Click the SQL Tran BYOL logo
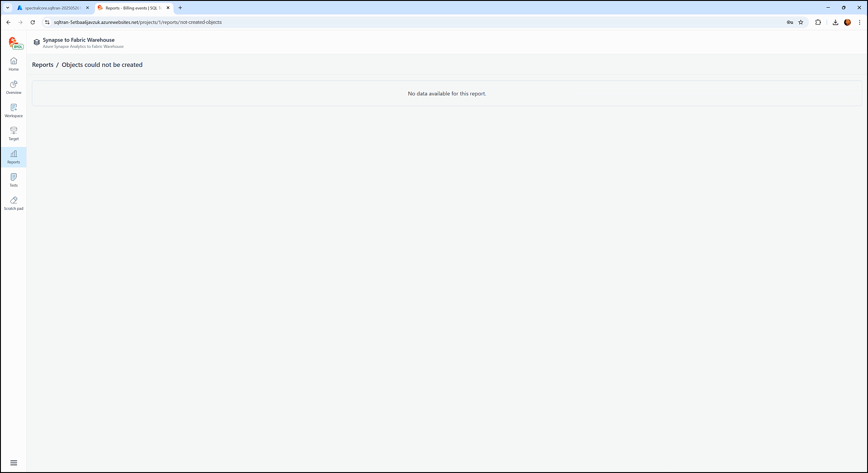Screen dimensions: 868x473 pos(15,43)
